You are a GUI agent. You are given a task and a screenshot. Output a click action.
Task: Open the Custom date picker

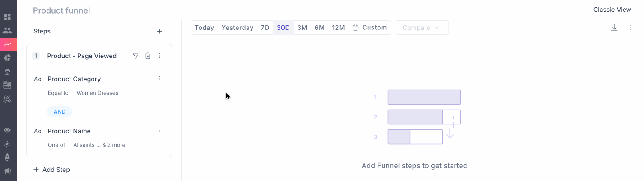tap(369, 28)
